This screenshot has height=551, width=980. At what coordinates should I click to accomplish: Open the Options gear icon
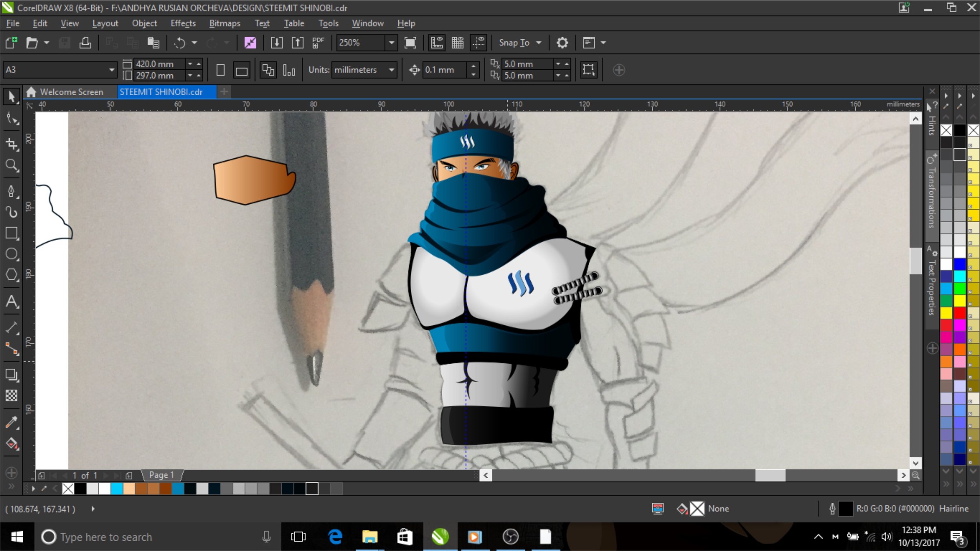562,42
